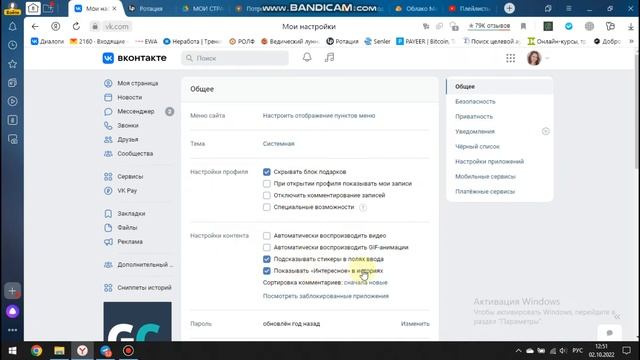Viewport: 640px width, 360px height.
Task: Click Настроить отображение пунктов меню link
Action: 319,116
